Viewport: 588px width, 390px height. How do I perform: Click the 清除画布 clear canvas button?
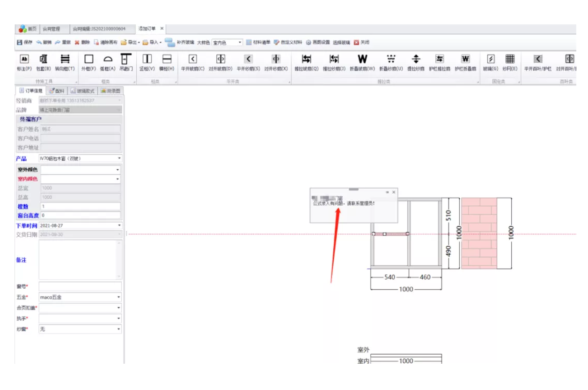click(105, 42)
